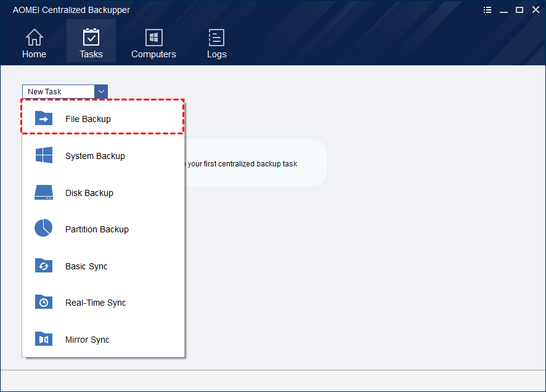
Task: Open the title bar menu list icon
Action: point(487,10)
